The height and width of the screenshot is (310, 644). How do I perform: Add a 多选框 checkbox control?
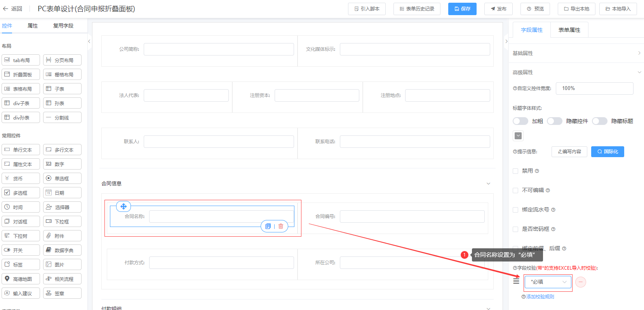click(21, 193)
